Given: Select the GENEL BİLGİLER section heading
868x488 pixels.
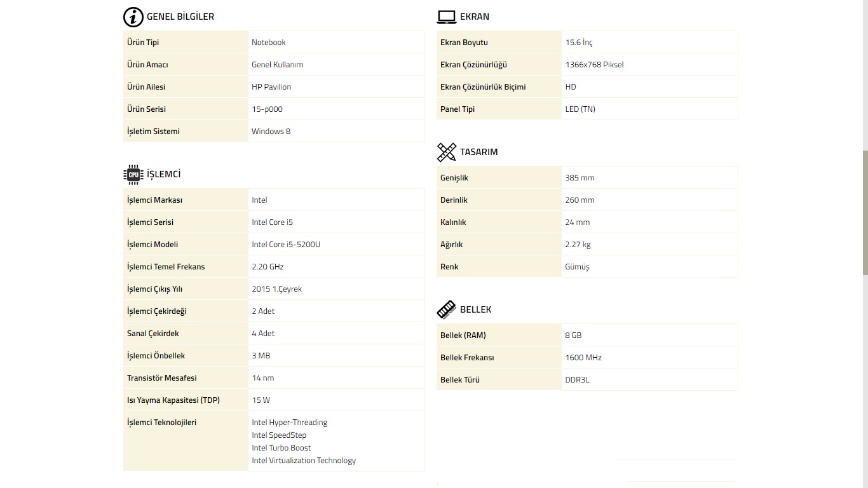Looking at the screenshot, I should click(180, 17).
